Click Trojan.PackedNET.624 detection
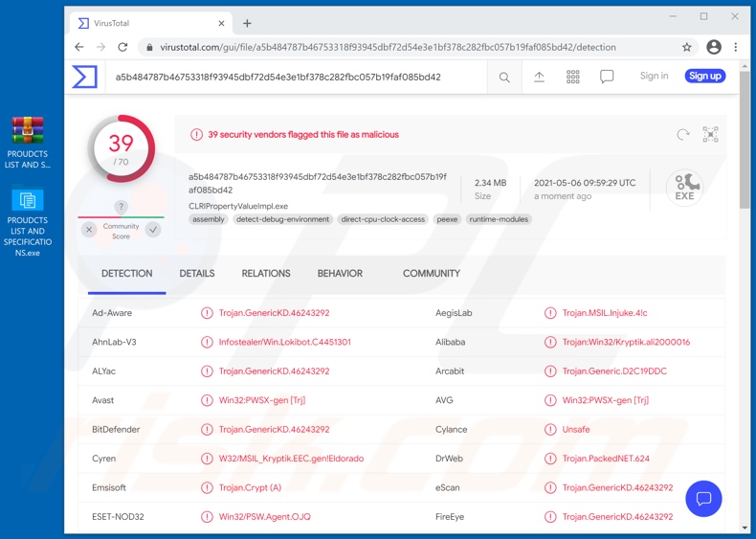Image resolution: width=756 pixels, height=539 pixels. [x=606, y=459]
